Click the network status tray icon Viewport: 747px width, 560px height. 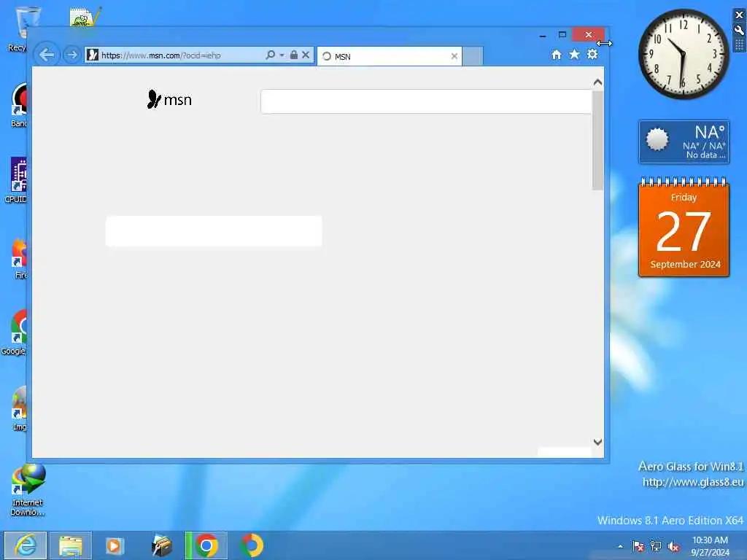click(656, 546)
